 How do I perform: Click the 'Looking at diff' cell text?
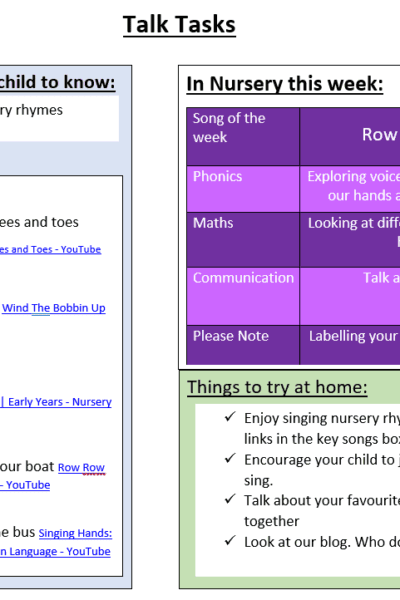[x=354, y=223]
